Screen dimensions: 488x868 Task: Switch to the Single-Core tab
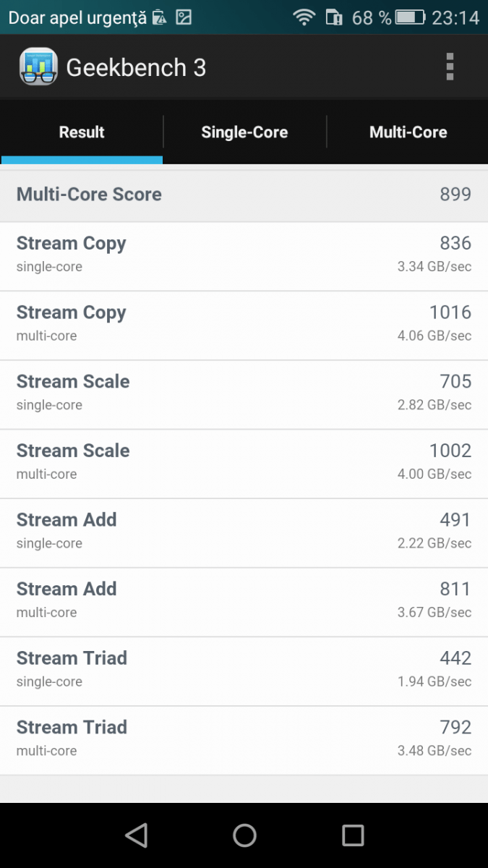click(244, 132)
